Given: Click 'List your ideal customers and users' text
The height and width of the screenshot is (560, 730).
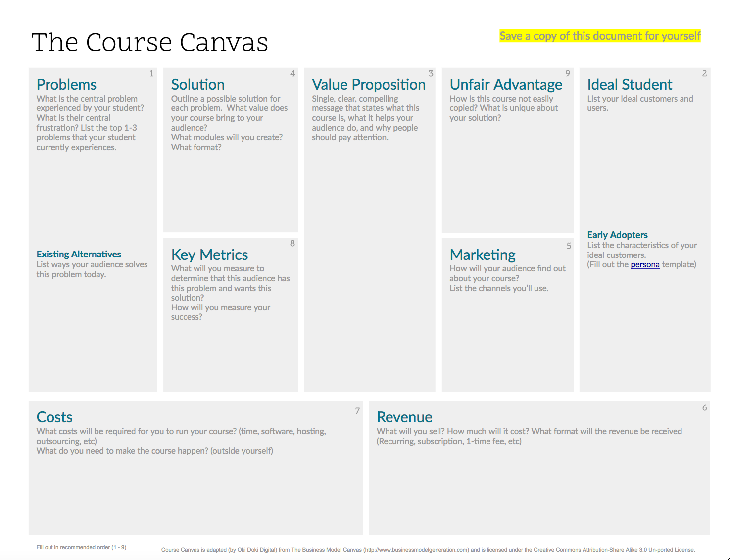Looking at the screenshot, I should (x=640, y=103).
